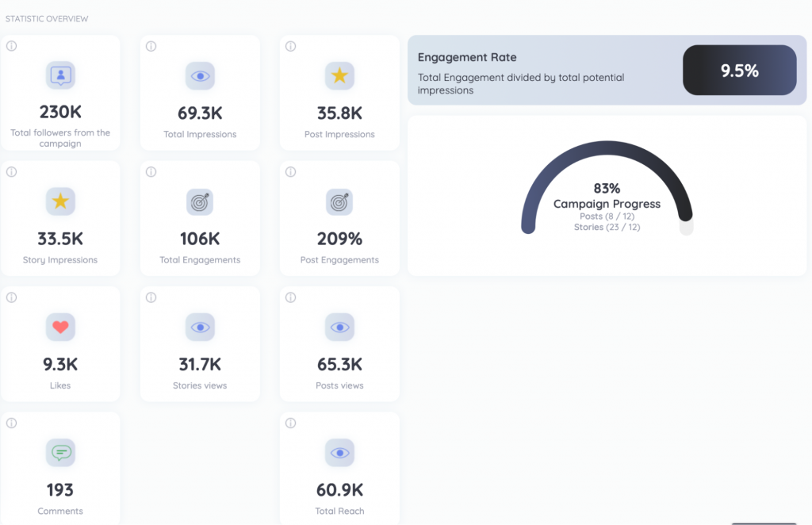812x525 pixels.
Task: Click the Posts views eye icon
Action: point(339,327)
